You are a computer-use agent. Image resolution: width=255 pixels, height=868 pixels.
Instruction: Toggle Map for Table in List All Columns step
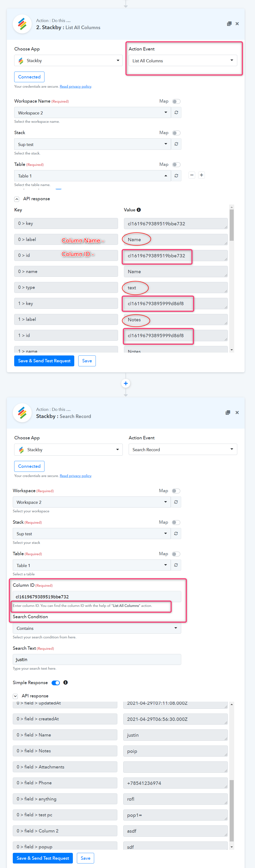(176, 165)
